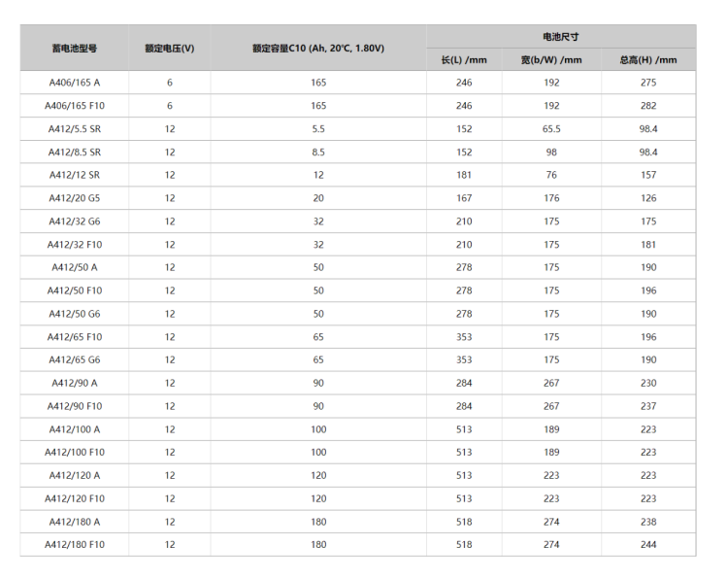728x579 pixels.
Task: Click the A412/5.5 SR model name
Action: tap(74, 129)
